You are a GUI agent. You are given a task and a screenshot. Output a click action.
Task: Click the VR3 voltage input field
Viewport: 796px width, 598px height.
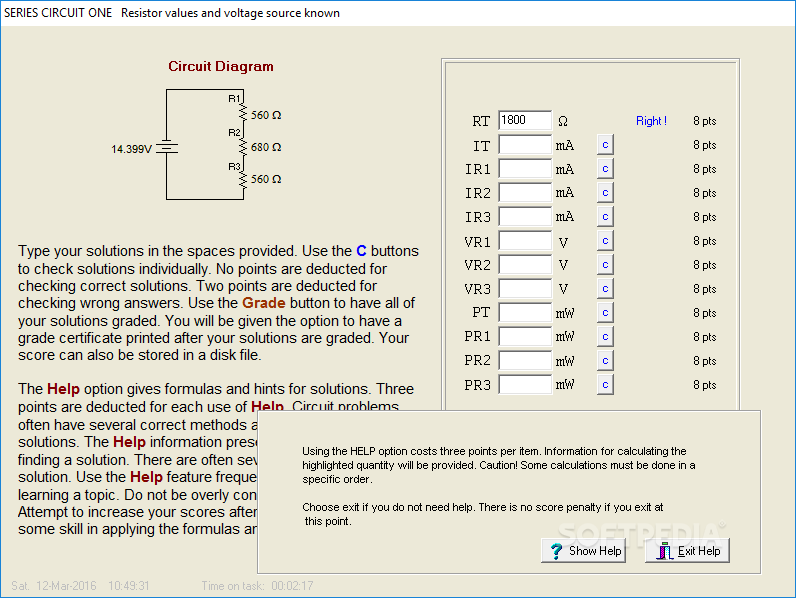pyautogui.click(x=525, y=289)
